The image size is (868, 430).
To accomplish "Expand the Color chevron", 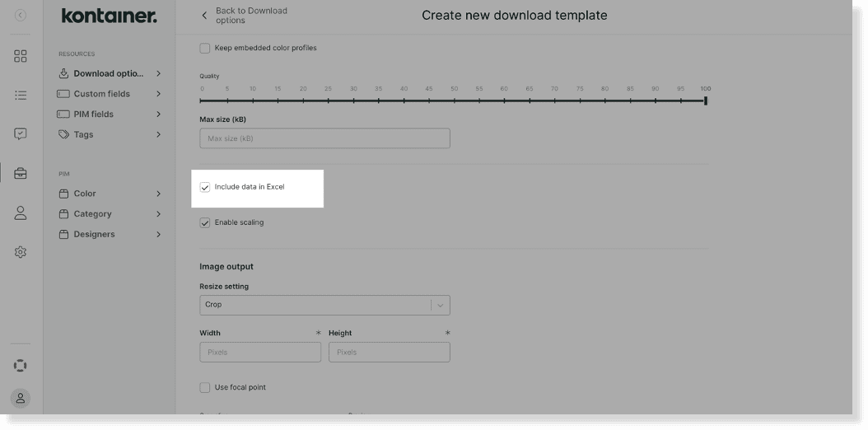I will [x=158, y=194].
